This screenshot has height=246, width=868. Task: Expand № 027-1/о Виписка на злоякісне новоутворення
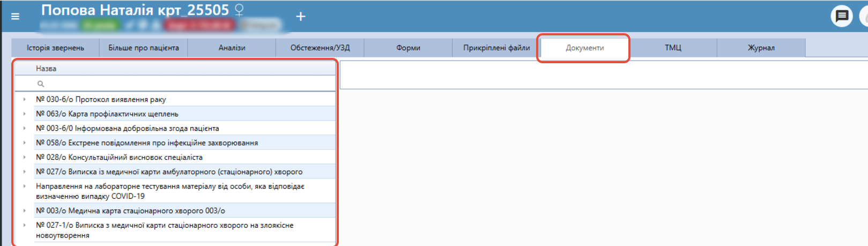coord(24,225)
